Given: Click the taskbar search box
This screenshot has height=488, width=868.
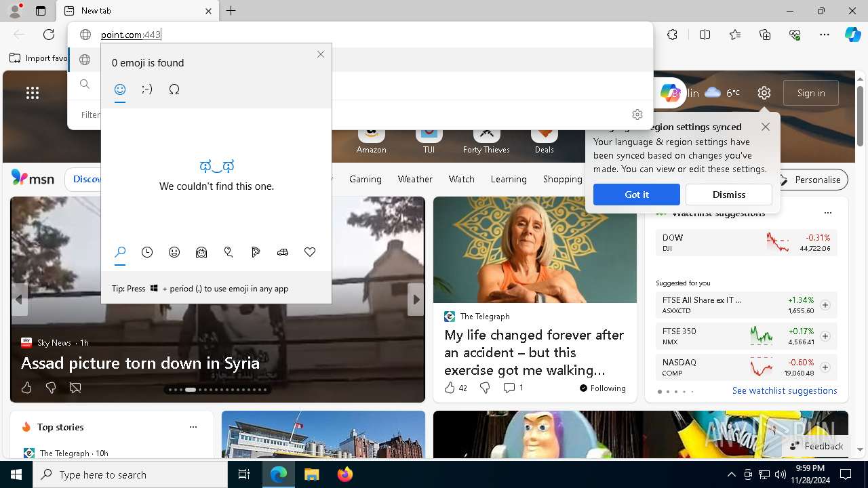Looking at the screenshot, I should click(130, 474).
